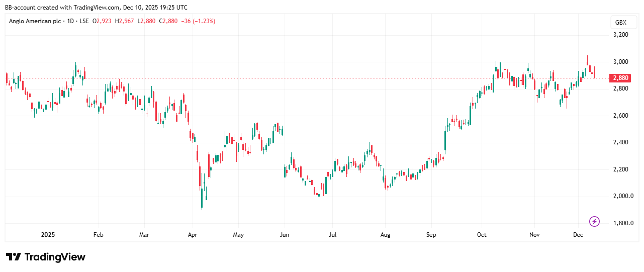Open the GBX currency selector
The width and height of the screenshot is (644, 272).
click(x=620, y=23)
